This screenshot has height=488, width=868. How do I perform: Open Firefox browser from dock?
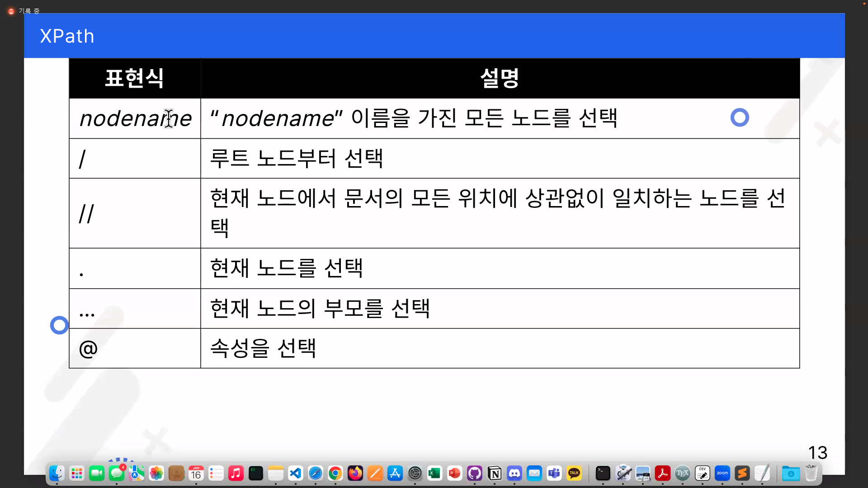[355, 473]
